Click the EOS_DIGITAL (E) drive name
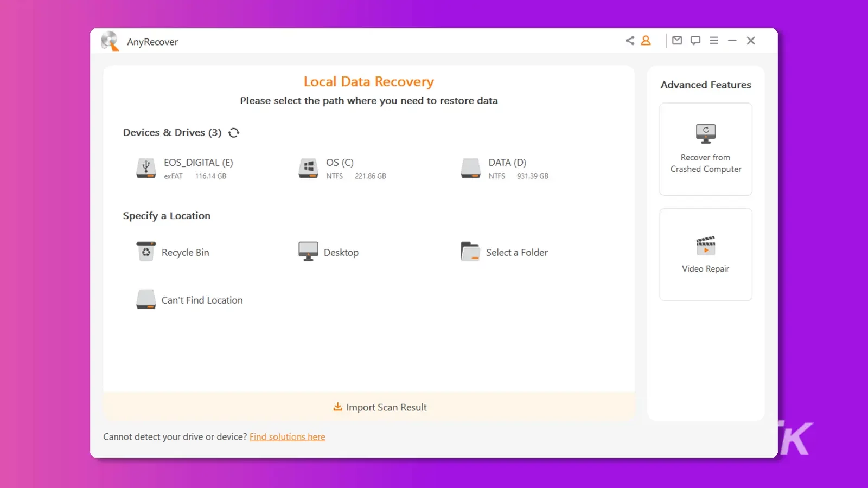Screen dimensions: 868x488 tap(199, 163)
